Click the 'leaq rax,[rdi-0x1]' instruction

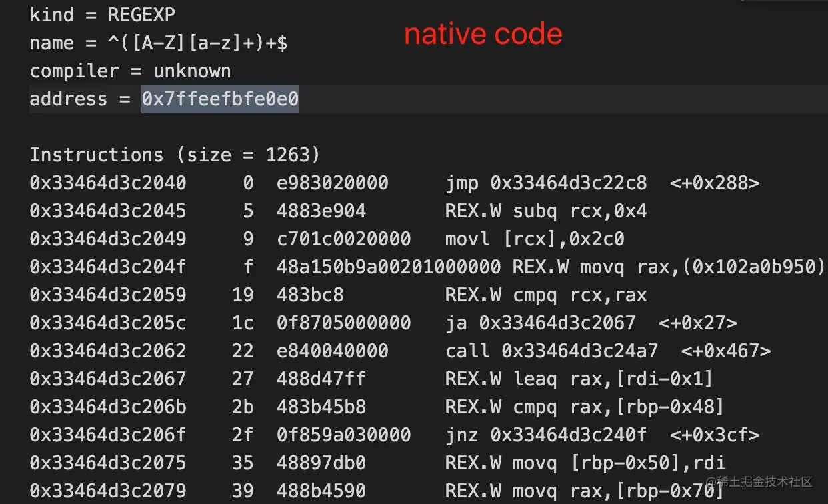[613, 379]
